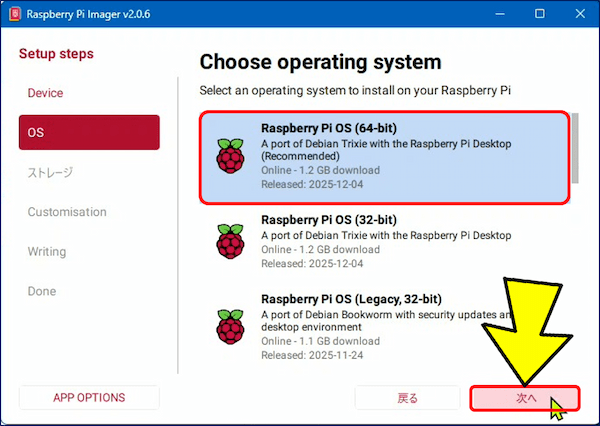
Task: Jump to the Writing step
Action: (47, 252)
